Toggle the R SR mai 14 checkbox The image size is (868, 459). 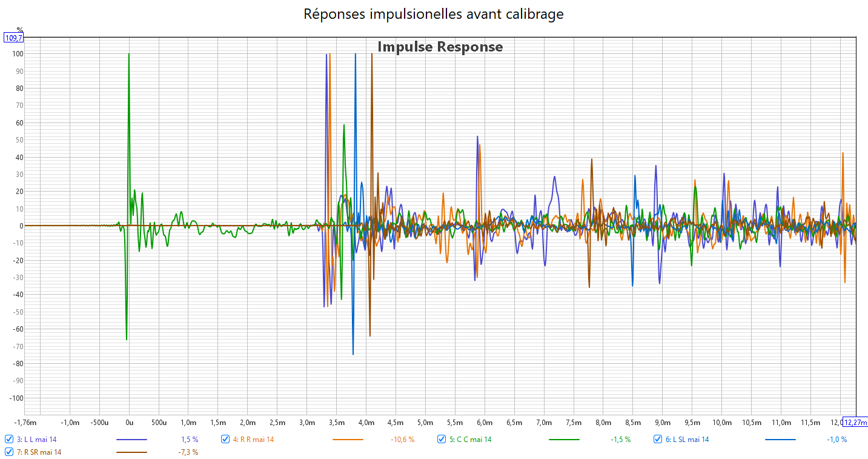click(x=9, y=452)
